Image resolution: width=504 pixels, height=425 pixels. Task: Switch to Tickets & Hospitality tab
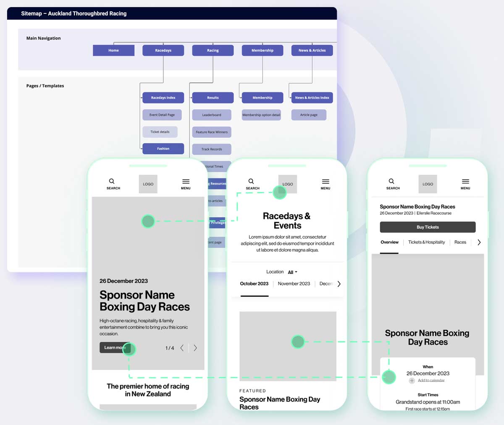click(426, 242)
